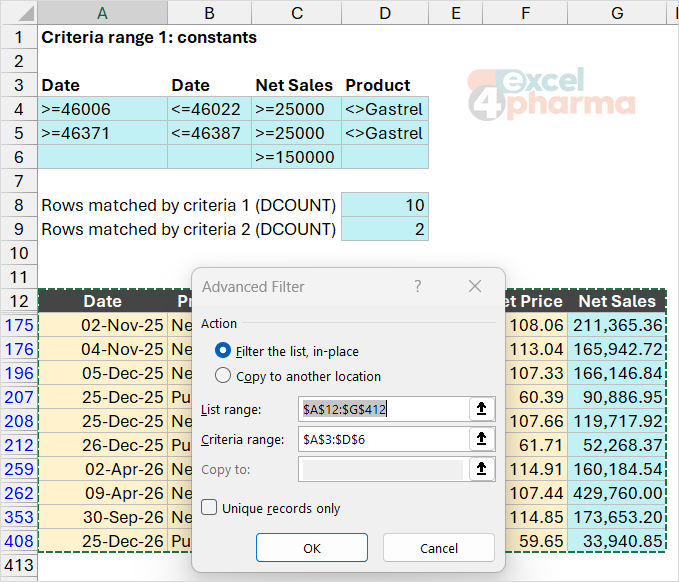Select column F header
The image size is (679, 582).
click(x=525, y=13)
